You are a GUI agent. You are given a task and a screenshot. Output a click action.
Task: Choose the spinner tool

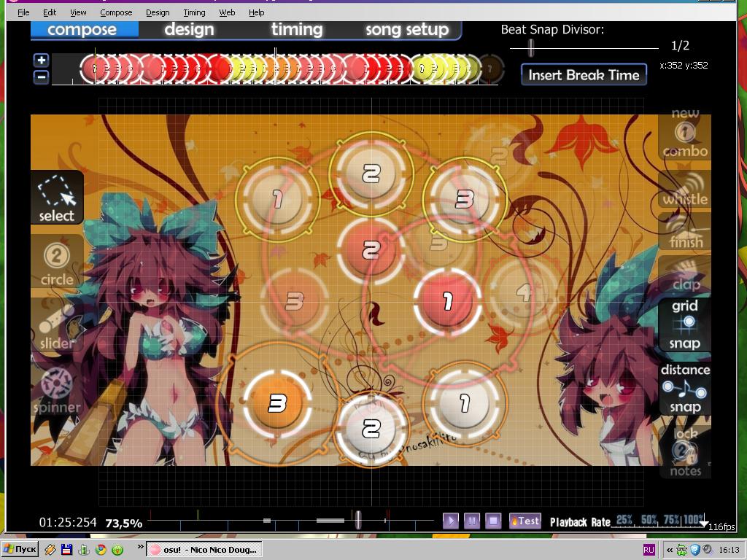tap(57, 389)
